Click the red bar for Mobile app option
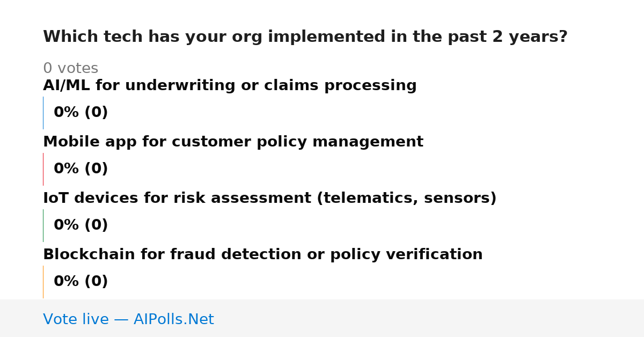644x337 pixels. pyautogui.click(x=43, y=169)
